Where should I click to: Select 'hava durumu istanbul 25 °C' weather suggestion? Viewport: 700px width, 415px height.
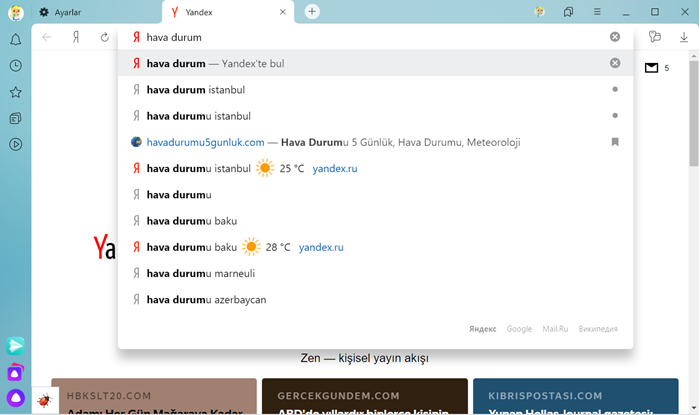(375, 168)
